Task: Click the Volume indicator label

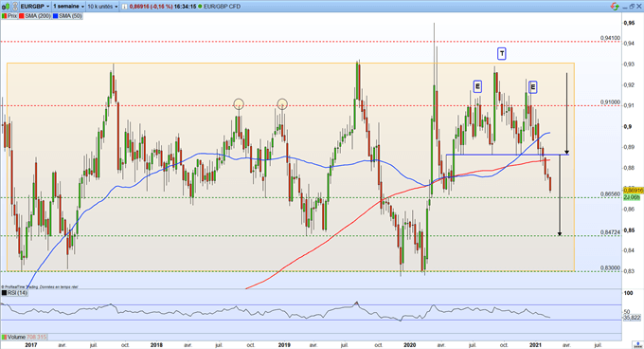Action: click(16, 337)
